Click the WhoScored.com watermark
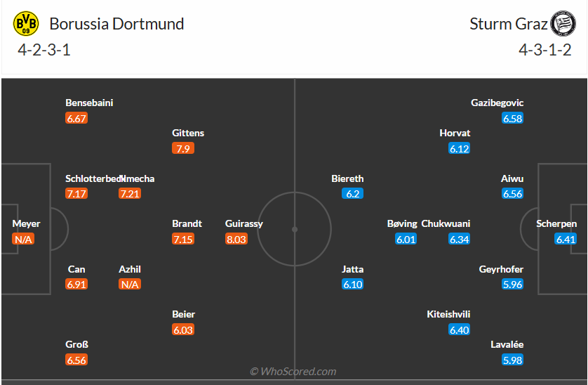Screen dimensions: 588x385 [293, 371]
